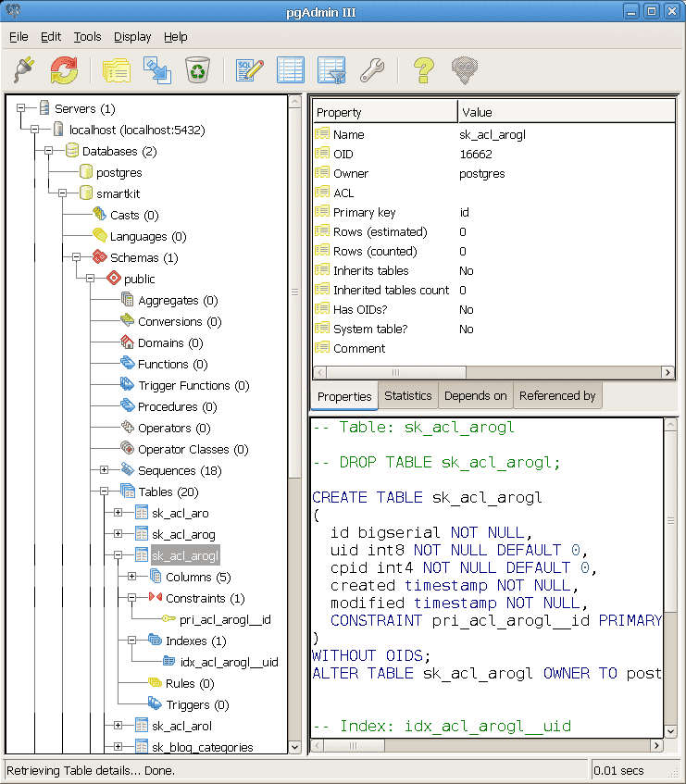Collapse the smartkit database node
686x784 pixels.
(63, 193)
